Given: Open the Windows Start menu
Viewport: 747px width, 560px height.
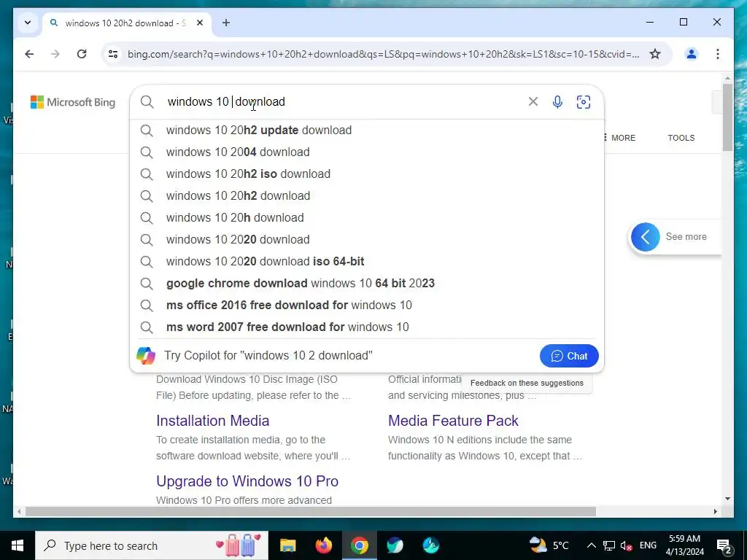Looking at the screenshot, I should pyautogui.click(x=18, y=545).
